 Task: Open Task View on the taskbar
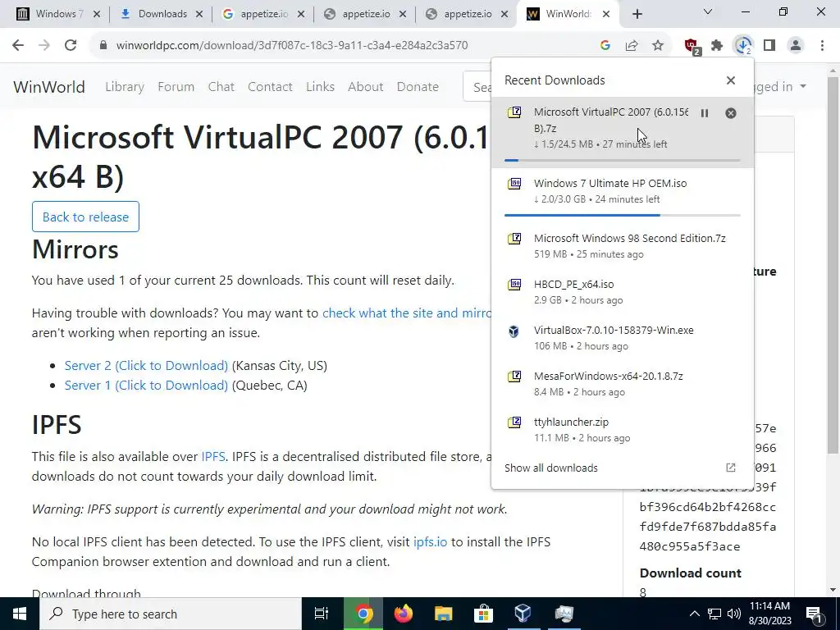322,614
